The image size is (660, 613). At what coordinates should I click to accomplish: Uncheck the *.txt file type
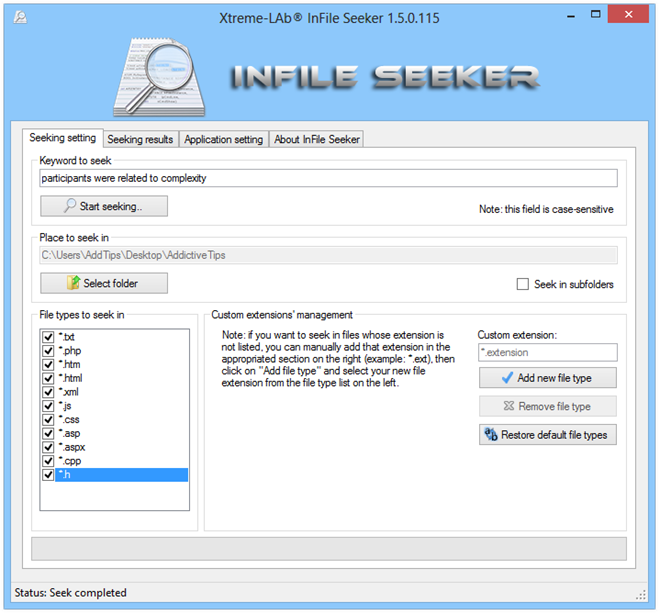(x=48, y=337)
